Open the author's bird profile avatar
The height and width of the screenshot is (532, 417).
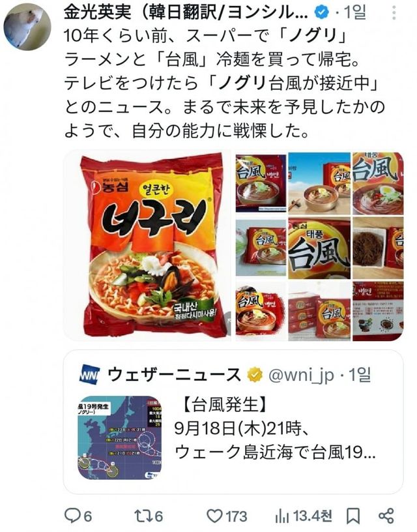point(27,27)
